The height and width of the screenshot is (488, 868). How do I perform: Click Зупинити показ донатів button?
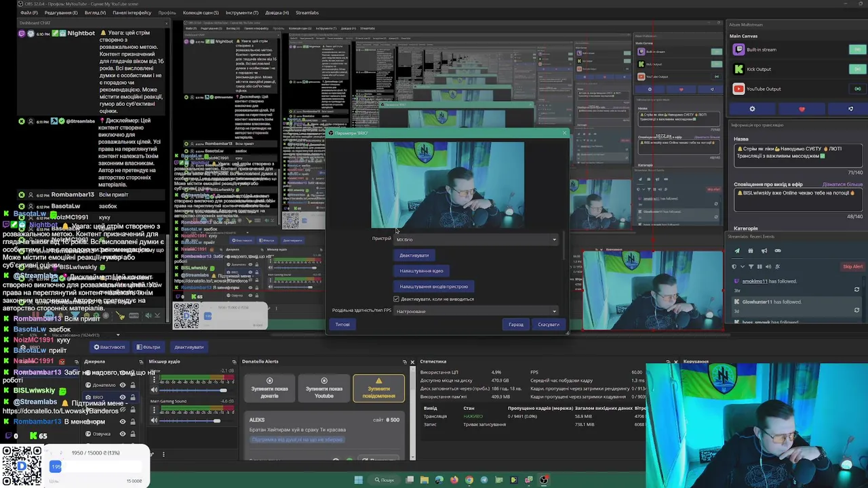[x=269, y=388]
